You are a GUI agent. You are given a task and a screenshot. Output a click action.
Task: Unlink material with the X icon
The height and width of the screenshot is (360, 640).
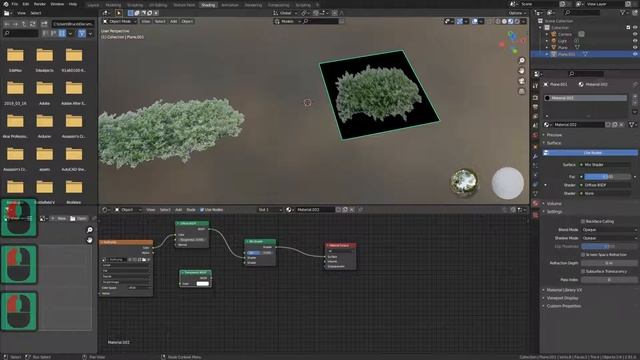click(x=622, y=124)
